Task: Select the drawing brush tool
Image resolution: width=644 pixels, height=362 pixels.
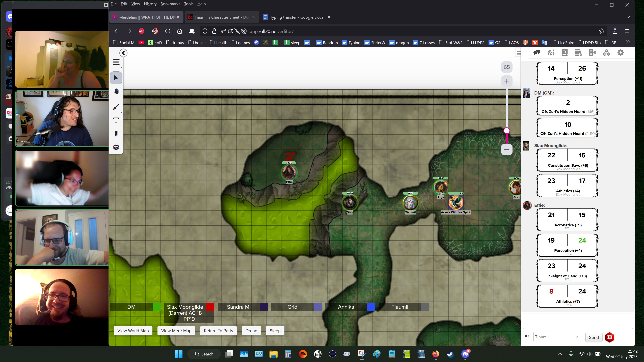Action: coord(116,107)
